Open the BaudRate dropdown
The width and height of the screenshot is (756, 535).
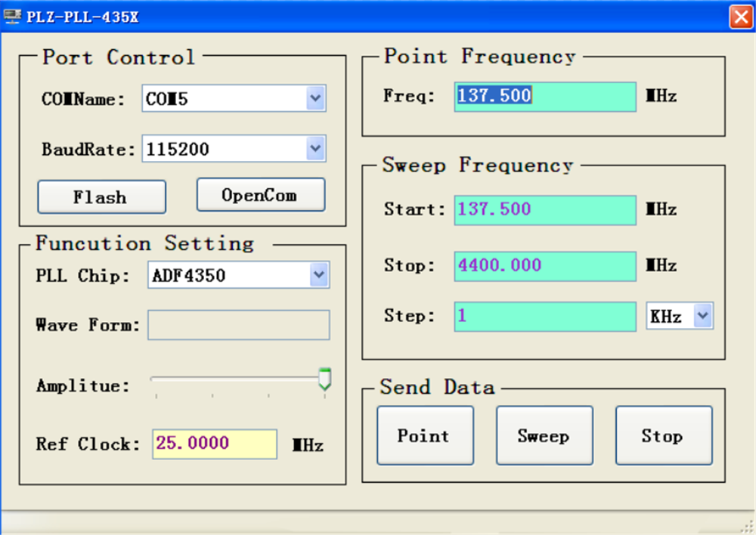pyautogui.click(x=317, y=148)
